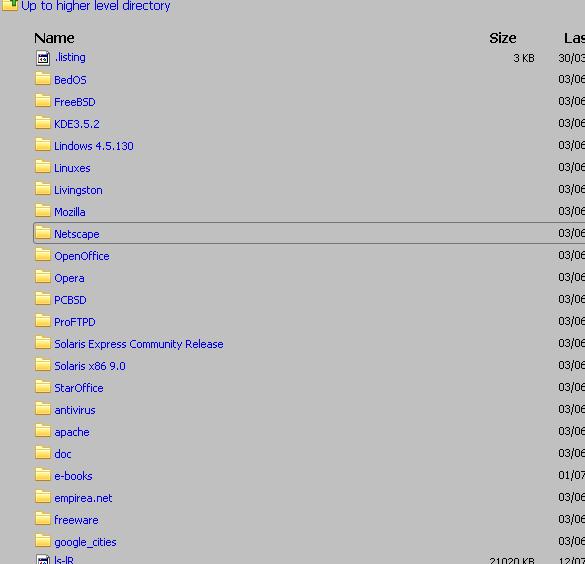Open Solaris Express Community Release link
The height and width of the screenshot is (564, 585).
pyautogui.click(x=139, y=344)
